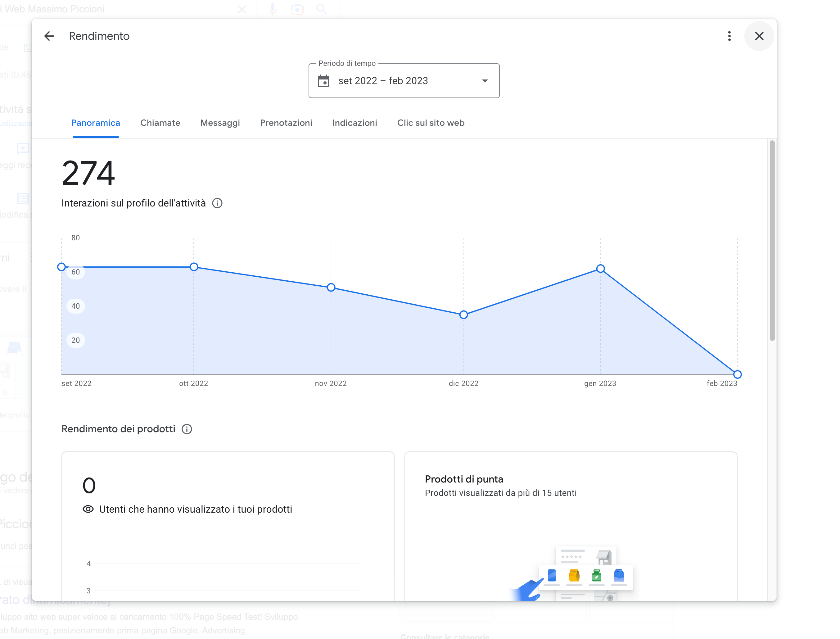Go back using the arrow next to Rendimento
Viewport: 840px width, 639px height.
49,36
